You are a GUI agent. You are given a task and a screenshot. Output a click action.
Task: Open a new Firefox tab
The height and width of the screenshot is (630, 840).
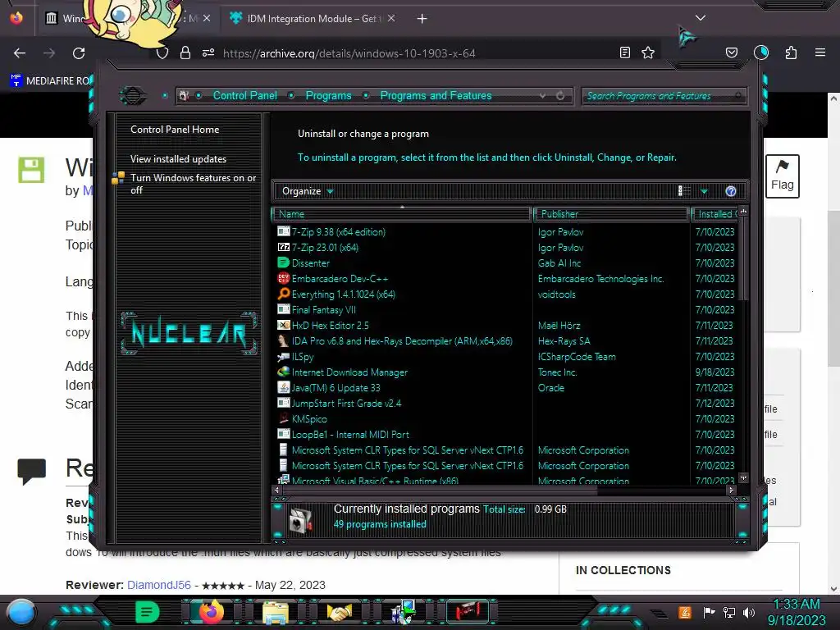point(422,19)
